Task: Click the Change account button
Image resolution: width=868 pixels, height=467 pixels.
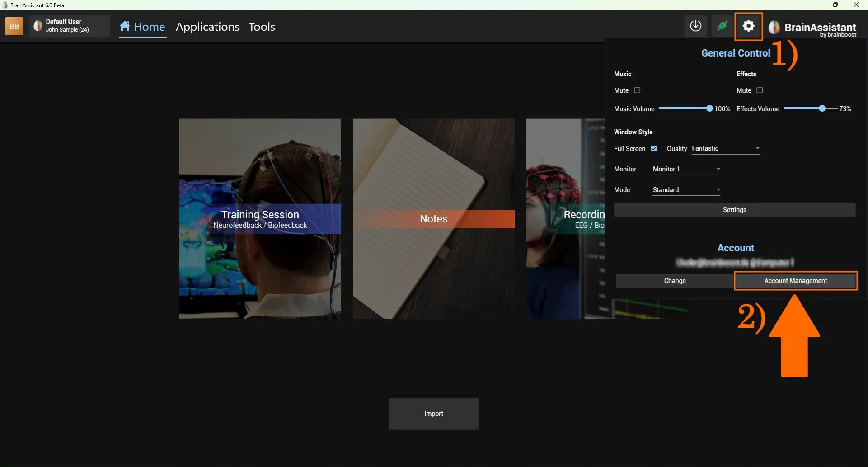Action: (675, 281)
